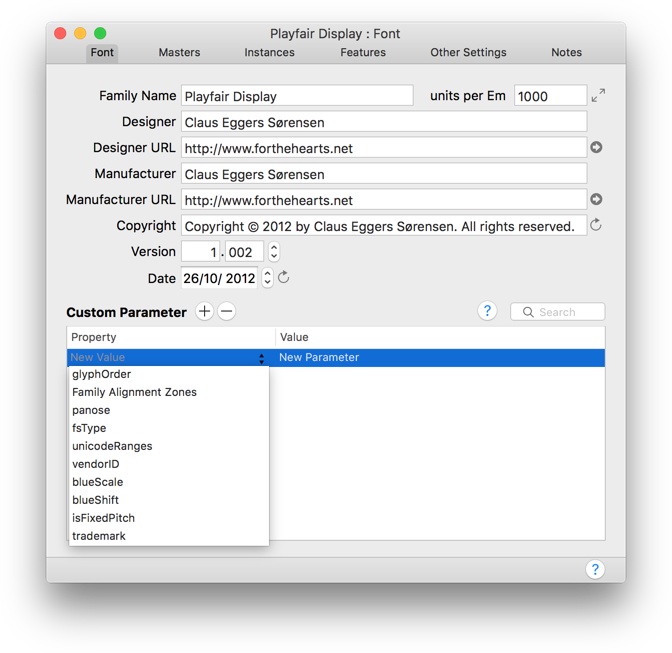Select Family Alignment Zones option
Screen dimensions: 672x653
[169, 392]
